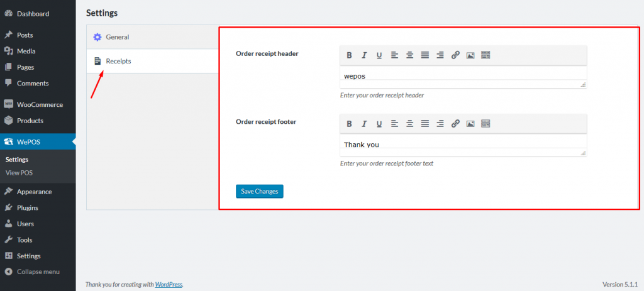
Task: Grab the footer editor resize handle
Action: coord(583,153)
